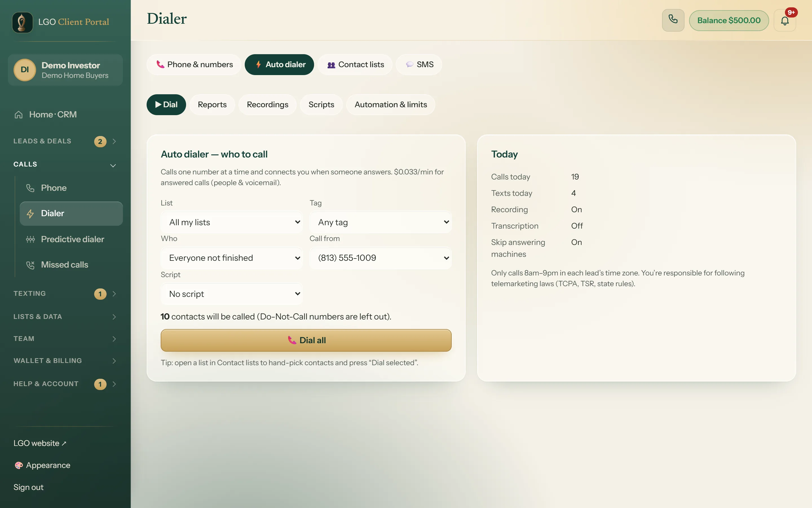The height and width of the screenshot is (508, 812).
Task: Click the Home house icon in sidebar
Action: point(18,115)
